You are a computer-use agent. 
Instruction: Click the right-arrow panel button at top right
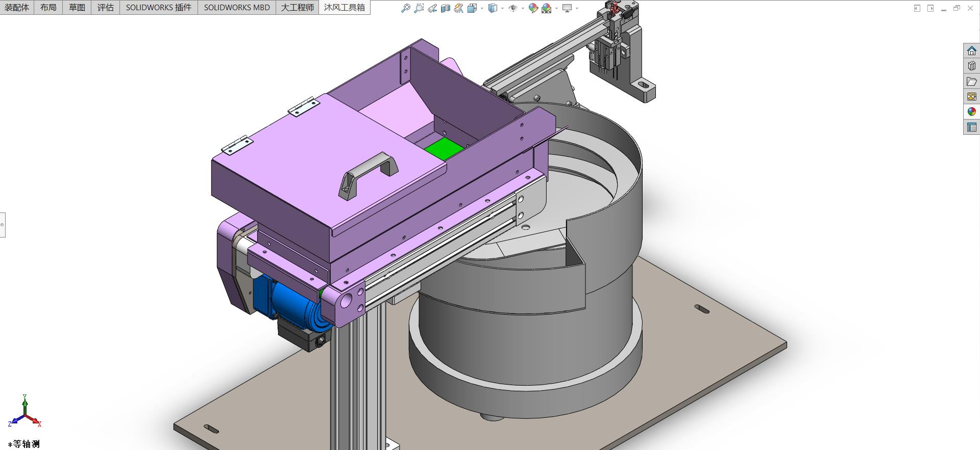point(930,8)
